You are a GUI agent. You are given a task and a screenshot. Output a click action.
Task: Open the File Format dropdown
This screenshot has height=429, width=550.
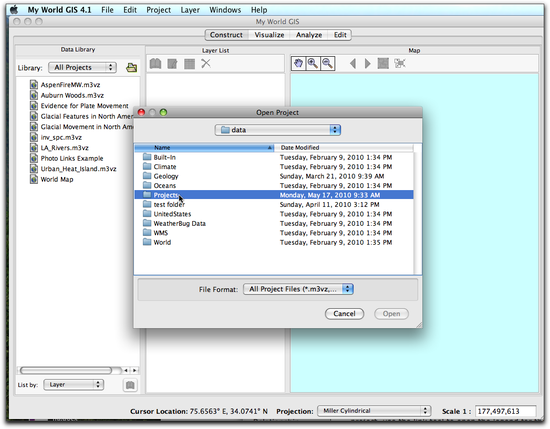[298, 289]
